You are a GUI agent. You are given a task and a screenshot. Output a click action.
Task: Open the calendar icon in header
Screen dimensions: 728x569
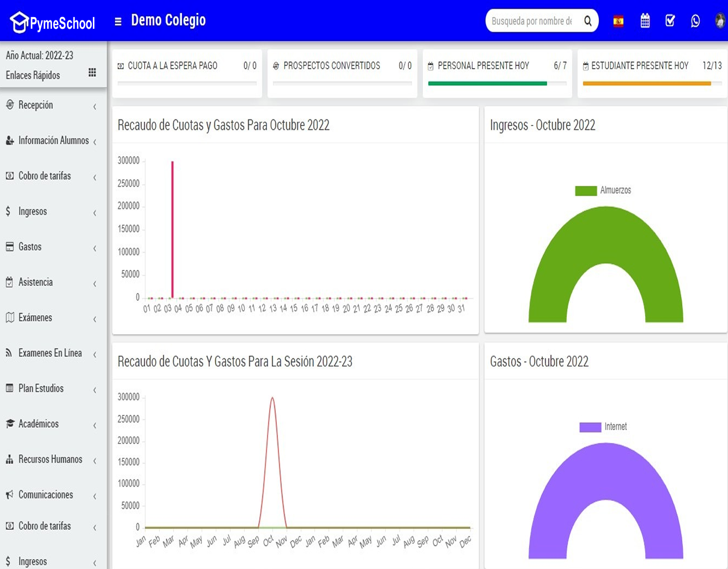coord(645,21)
